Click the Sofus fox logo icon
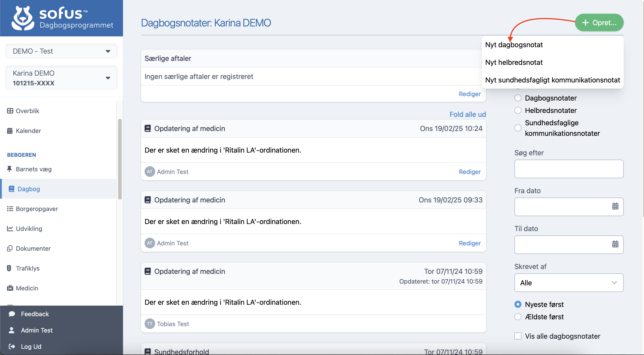This screenshot has width=644, height=355. [22, 18]
